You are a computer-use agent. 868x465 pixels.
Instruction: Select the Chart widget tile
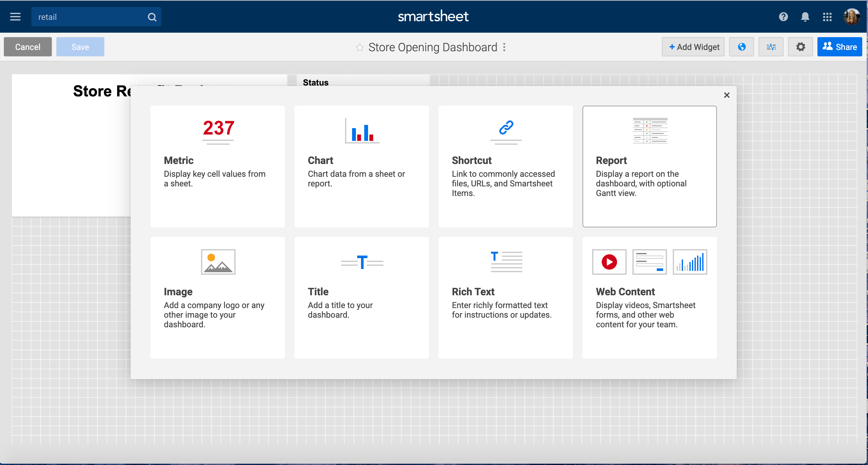[361, 167]
